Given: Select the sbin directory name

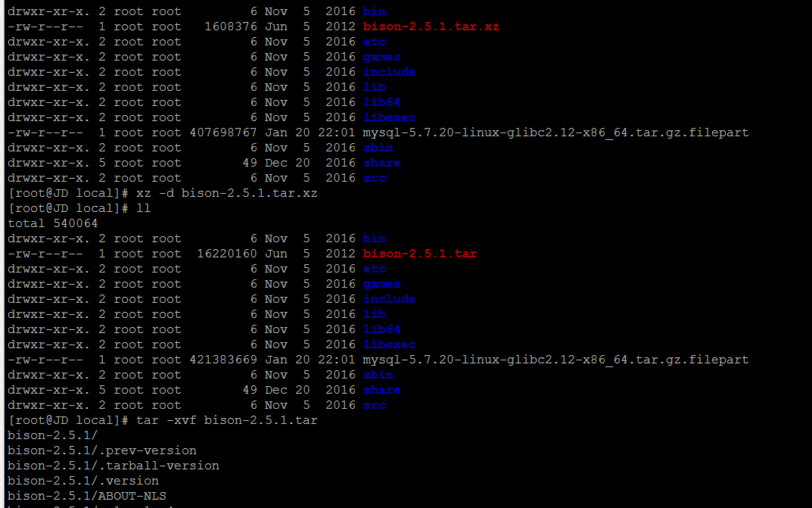Looking at the screenshot, I should coord(378,147).
